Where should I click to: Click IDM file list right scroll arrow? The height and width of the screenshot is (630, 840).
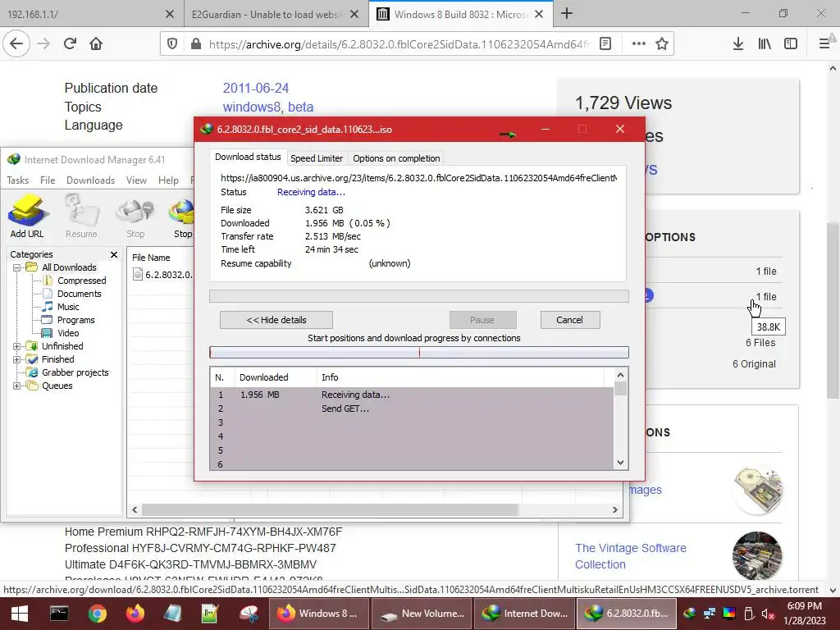pos(615,510)
